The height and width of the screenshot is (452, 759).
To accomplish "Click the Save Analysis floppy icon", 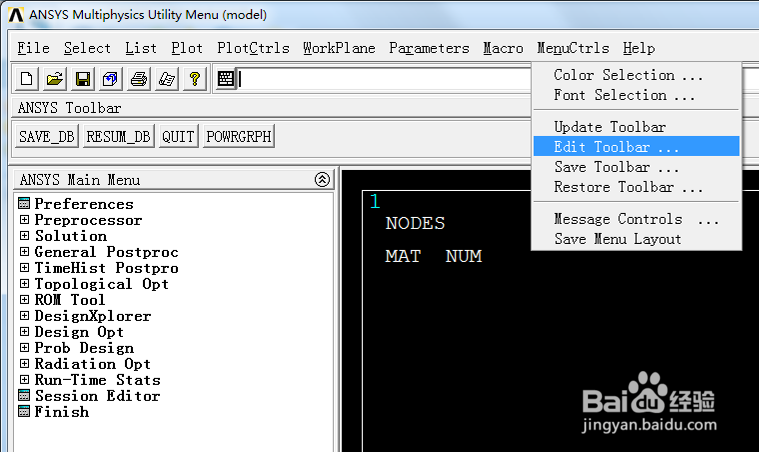I will (83, 79).
